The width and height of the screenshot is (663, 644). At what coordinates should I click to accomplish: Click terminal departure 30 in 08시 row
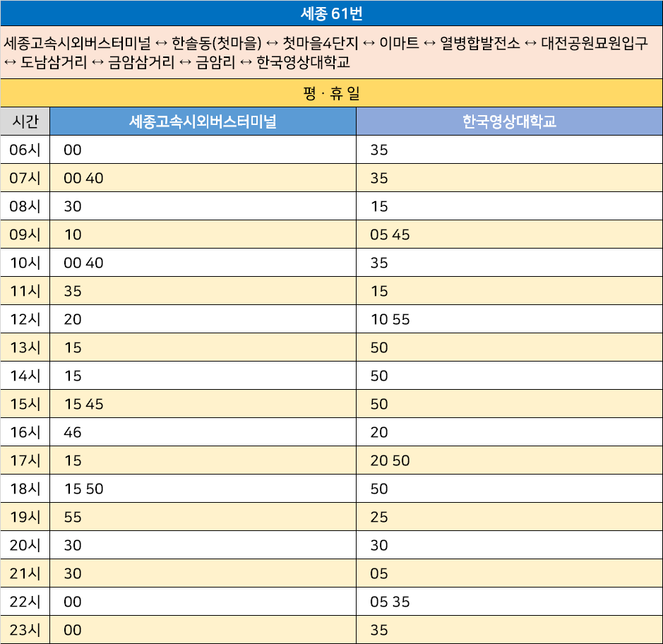(x=72, y=206)
